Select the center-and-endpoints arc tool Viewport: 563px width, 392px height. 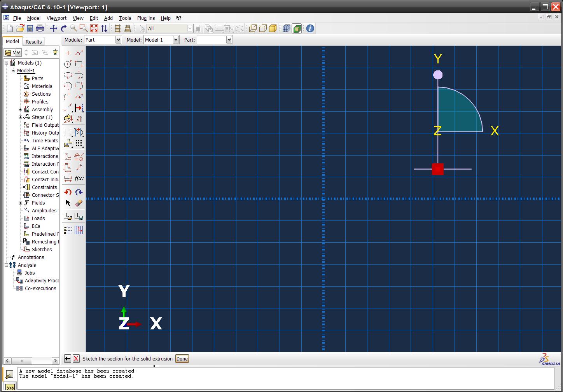pos(68,86)
